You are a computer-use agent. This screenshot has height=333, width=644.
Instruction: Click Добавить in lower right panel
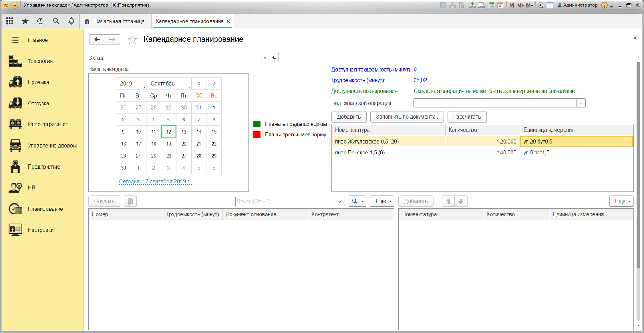[416, 201]
